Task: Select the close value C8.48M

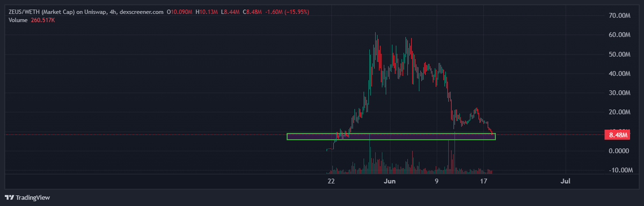Action: (x=252, y=12)
